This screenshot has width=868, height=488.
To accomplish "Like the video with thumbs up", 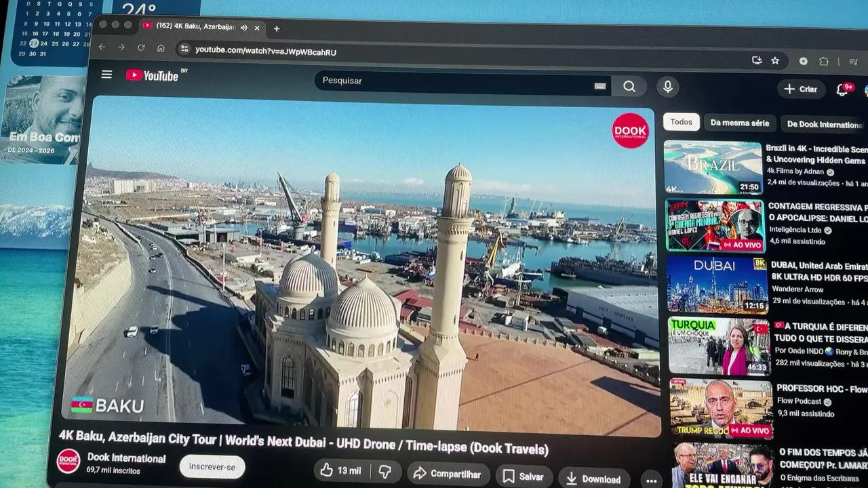I will point(342,470).
